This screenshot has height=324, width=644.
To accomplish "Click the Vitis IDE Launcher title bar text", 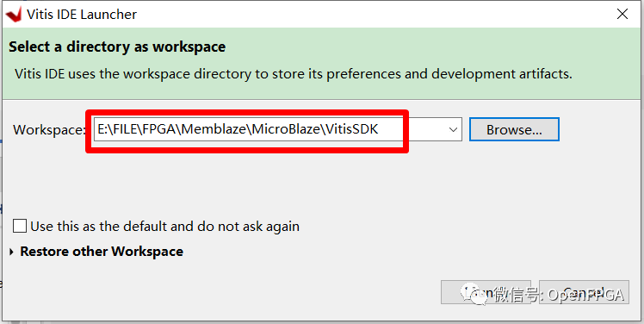I will 82,15.
